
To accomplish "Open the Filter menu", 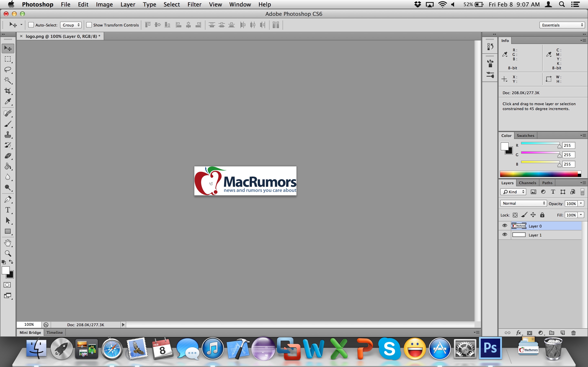I will [194, 4].
